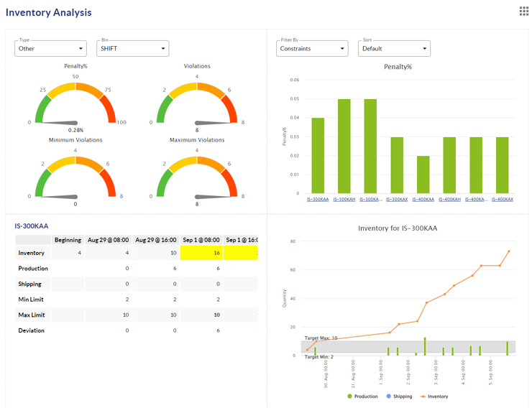Open the Bin dropdown set to SHIFT
Screen dimensions: 532x413
pos(132,49)
